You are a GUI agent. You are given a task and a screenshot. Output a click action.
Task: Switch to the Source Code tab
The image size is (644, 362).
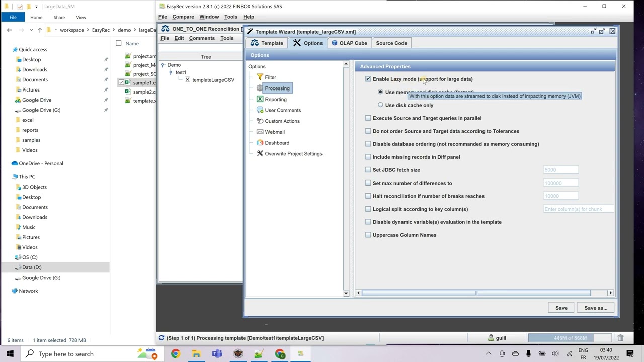391,43
